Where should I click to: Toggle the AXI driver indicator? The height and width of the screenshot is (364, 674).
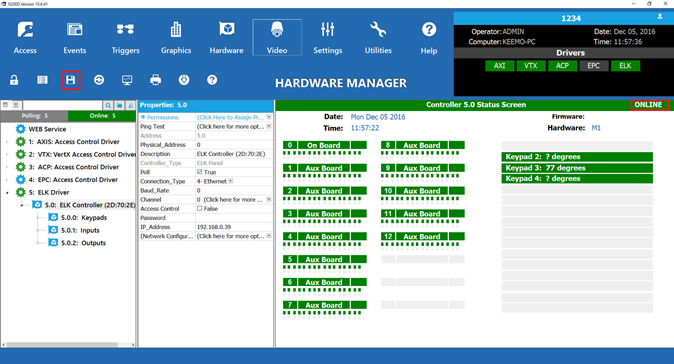point(499,66)
